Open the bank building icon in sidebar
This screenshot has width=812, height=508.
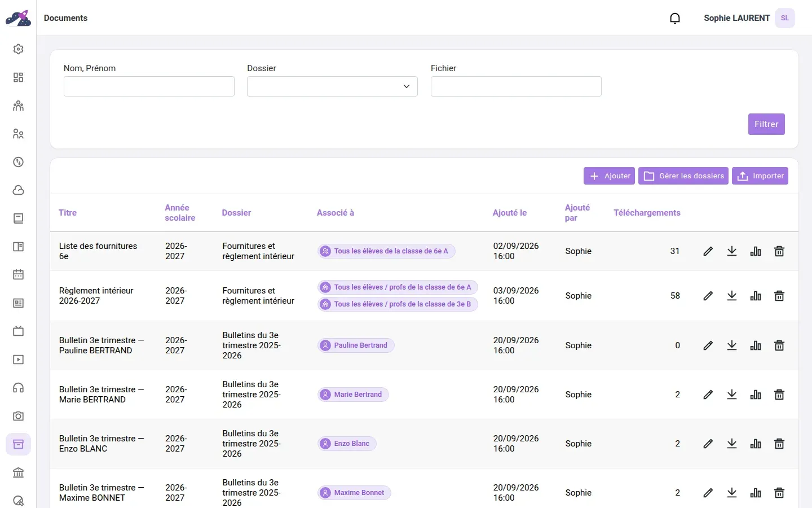tap(18, 472)
